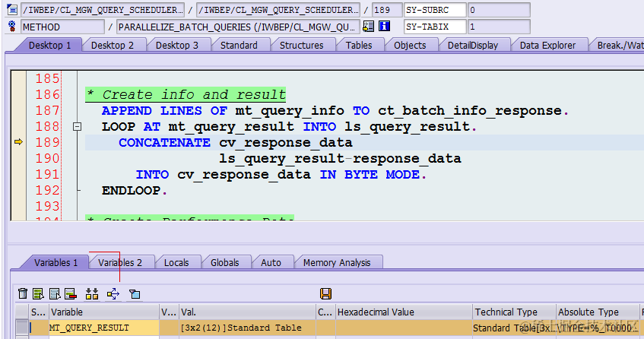Switch to the Desktop 1 tab
644x339 pixels.
[49, 45]
